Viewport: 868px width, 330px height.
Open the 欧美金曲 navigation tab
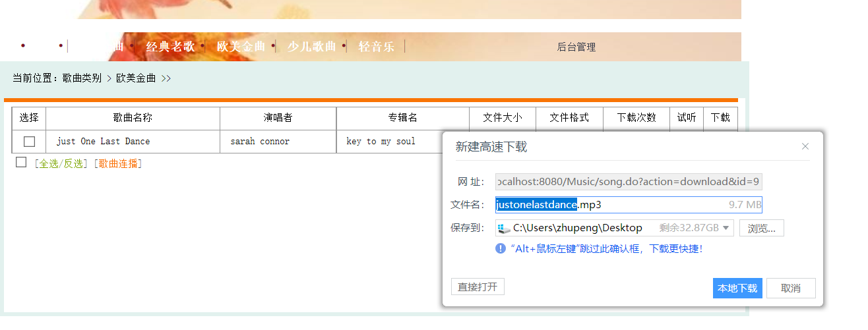[241, 47]
